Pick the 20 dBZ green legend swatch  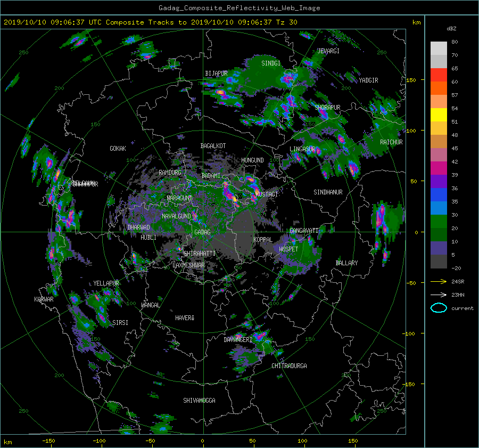439,222
